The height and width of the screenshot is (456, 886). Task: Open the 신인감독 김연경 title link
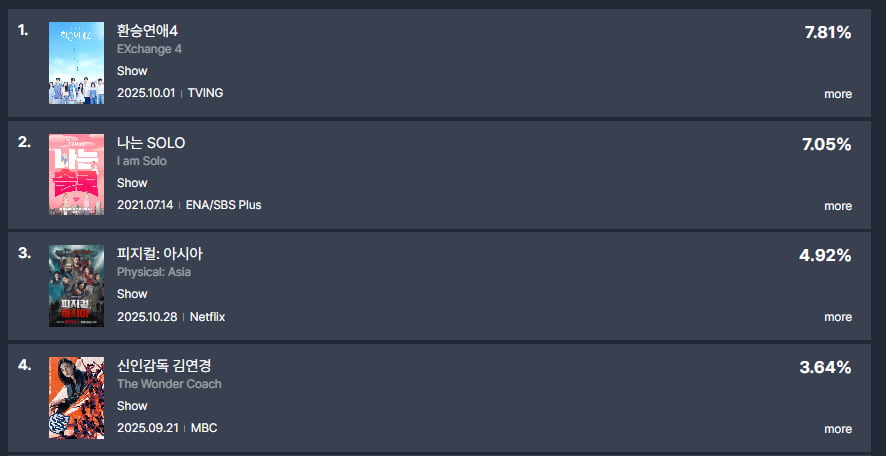pos(167,366)
